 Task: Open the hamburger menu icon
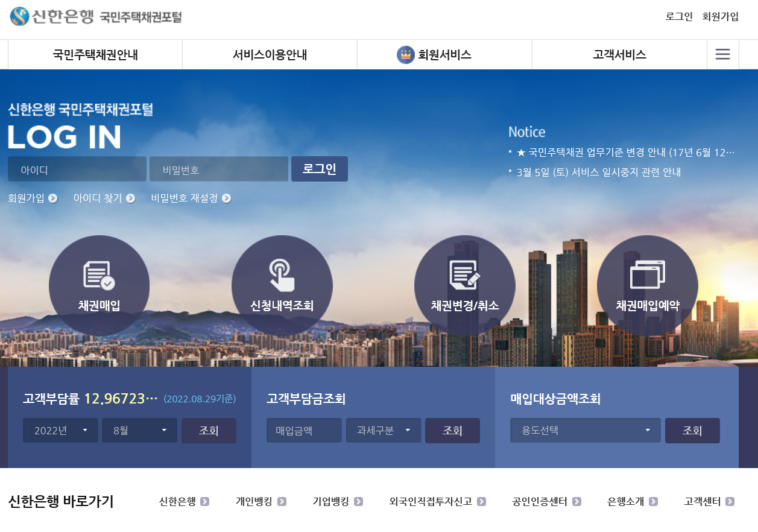pyautogui.click(x=722, y=54)
